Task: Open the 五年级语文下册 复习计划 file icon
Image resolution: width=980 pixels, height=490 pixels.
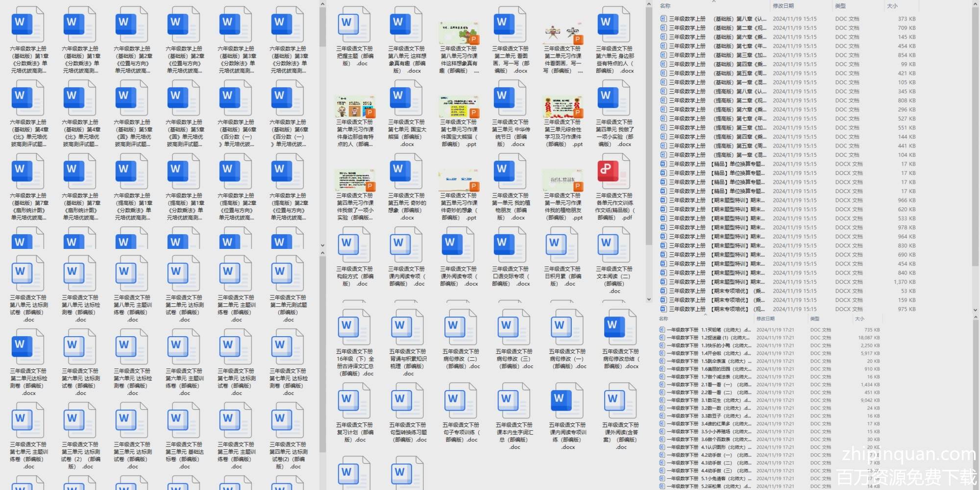Action: (354, 401)
